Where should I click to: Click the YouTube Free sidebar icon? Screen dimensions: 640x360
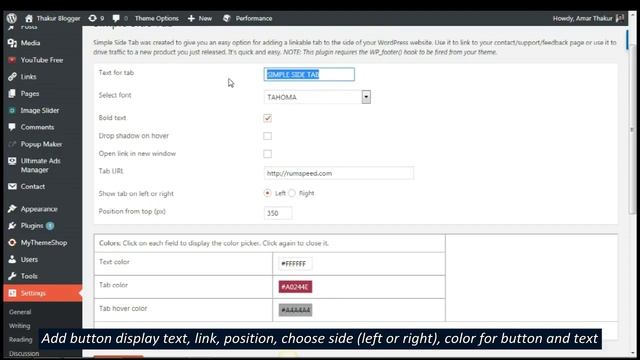[x=12, y=60]
